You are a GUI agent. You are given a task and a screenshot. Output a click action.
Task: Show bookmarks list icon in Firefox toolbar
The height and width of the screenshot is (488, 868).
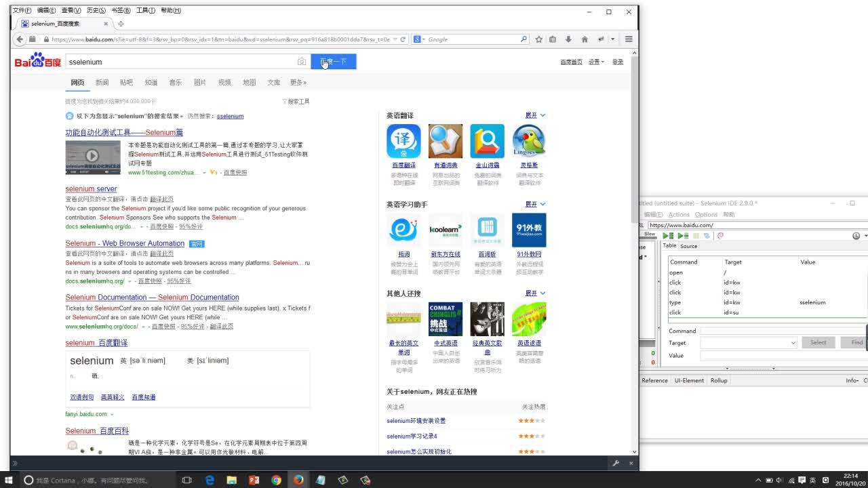click(553, 39)
